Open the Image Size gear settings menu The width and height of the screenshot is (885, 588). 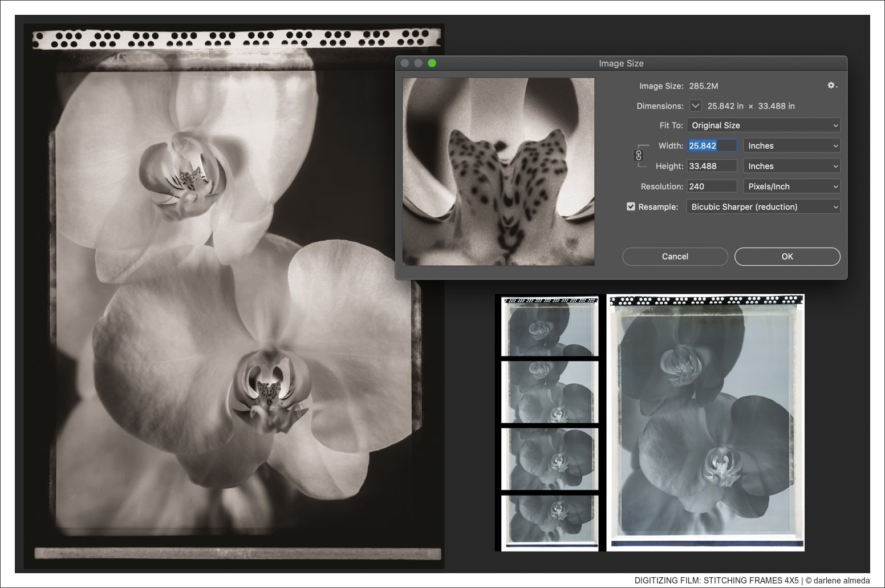pos(833,86)
